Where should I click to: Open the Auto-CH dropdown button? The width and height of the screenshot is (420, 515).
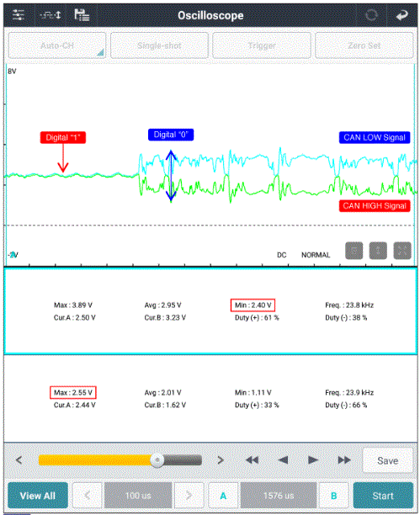pyautogui.click(x=57, y=45)
